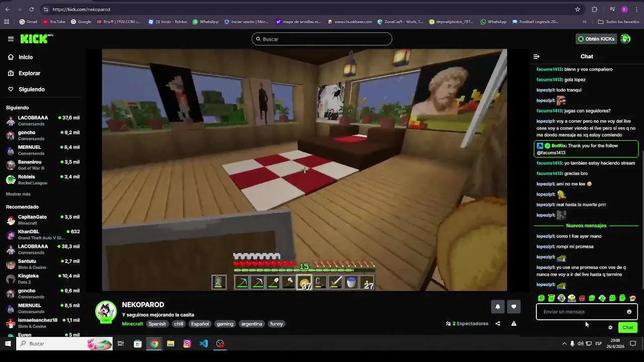Click the Minecraft category link
This screenshot has height=362, width=644.
click(x=132, y=324)
